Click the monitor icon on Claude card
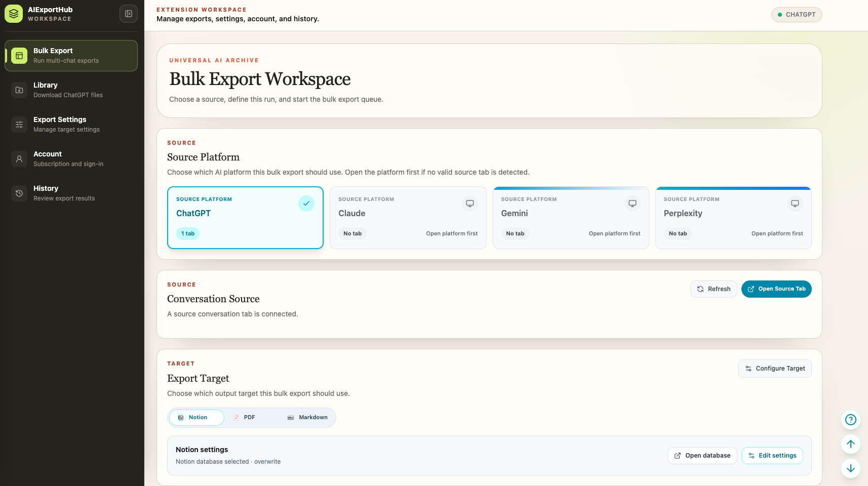Image resolution: width=868 pixels, height=486 pixels. (470, 204)
